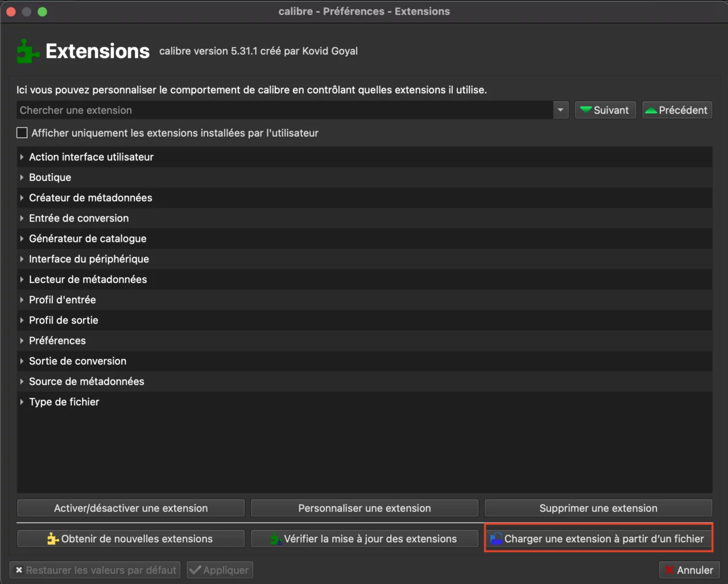The image size is (728, 584).
Task: Click Obtenir de nouvelles extensions button text
Action: [137, 538]
